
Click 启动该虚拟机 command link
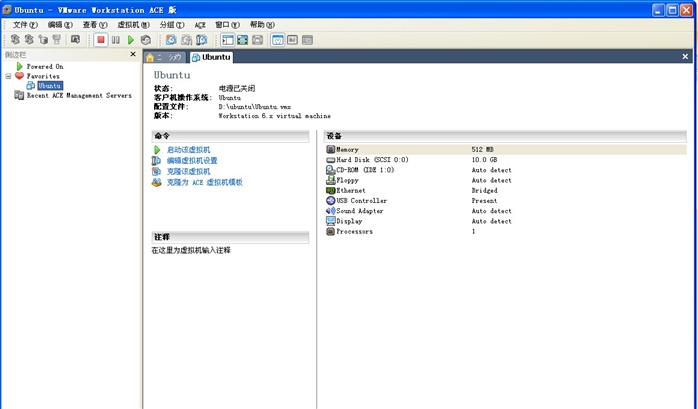tap(188, 150)
